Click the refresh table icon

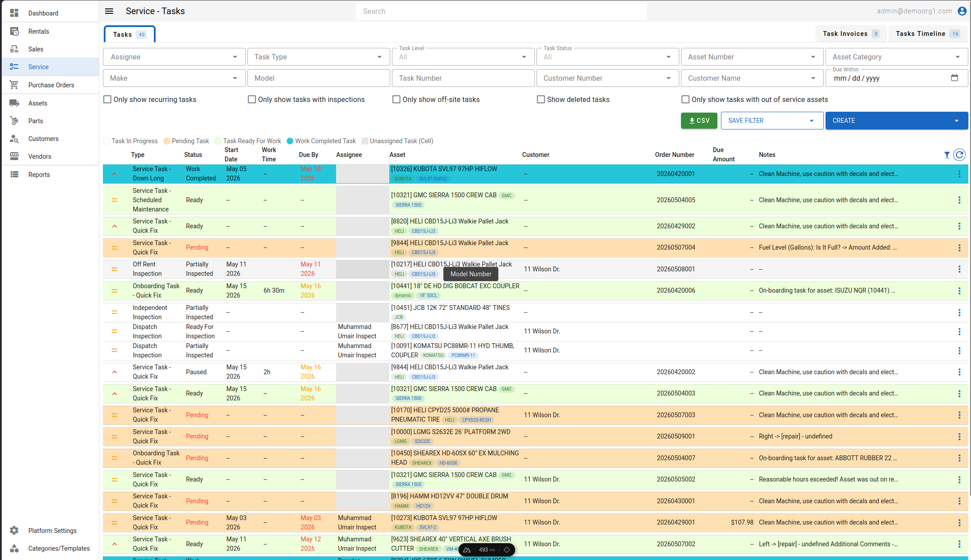tap(959, 155)
